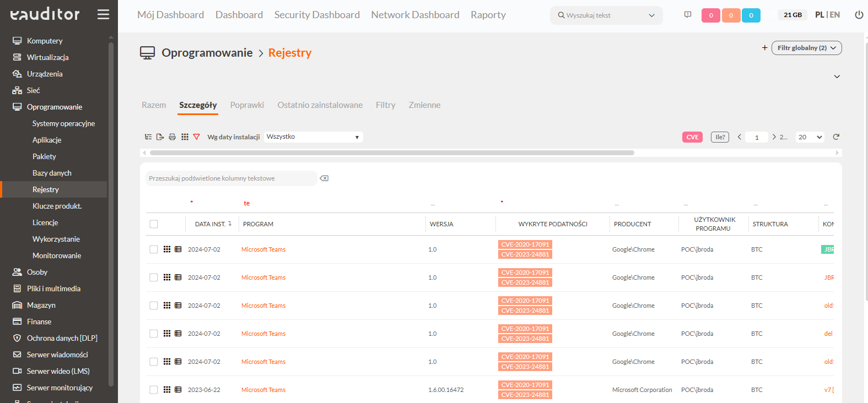
Task: Open the details list icon in the 2023-06-22 row
Action: point(178,390)
